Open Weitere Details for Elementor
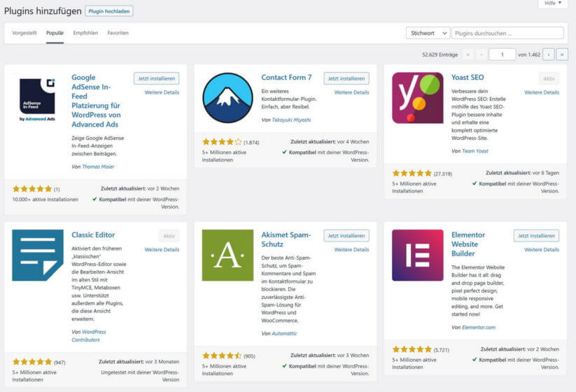The image size is (576, 392). [x=542, y=249]
